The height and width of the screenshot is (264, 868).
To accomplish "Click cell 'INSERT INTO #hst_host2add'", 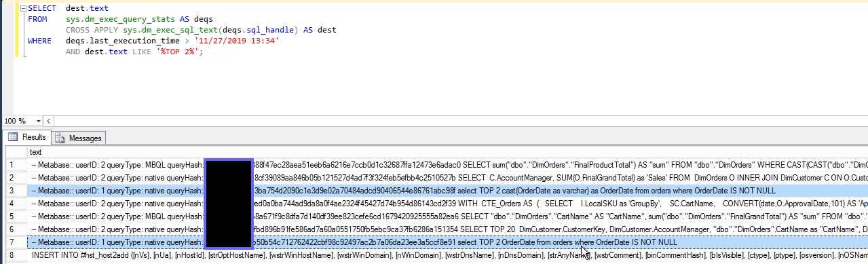I will pos(447,254).
